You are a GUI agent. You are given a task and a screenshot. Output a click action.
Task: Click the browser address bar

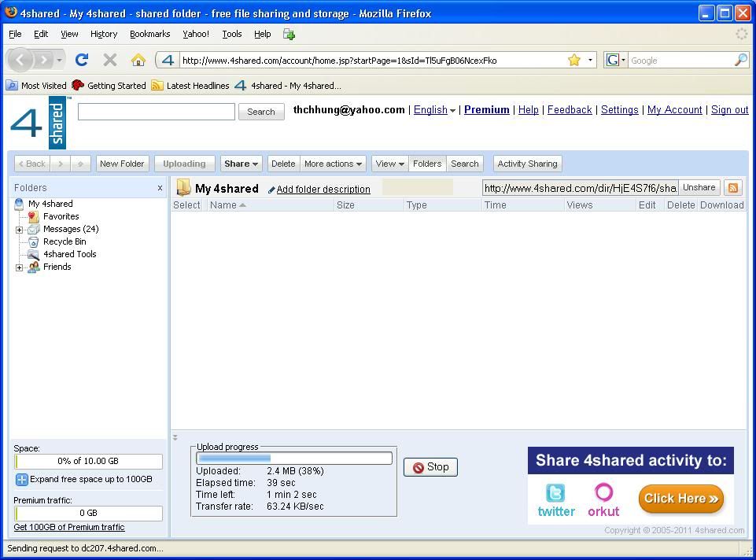tap(371, 61)
